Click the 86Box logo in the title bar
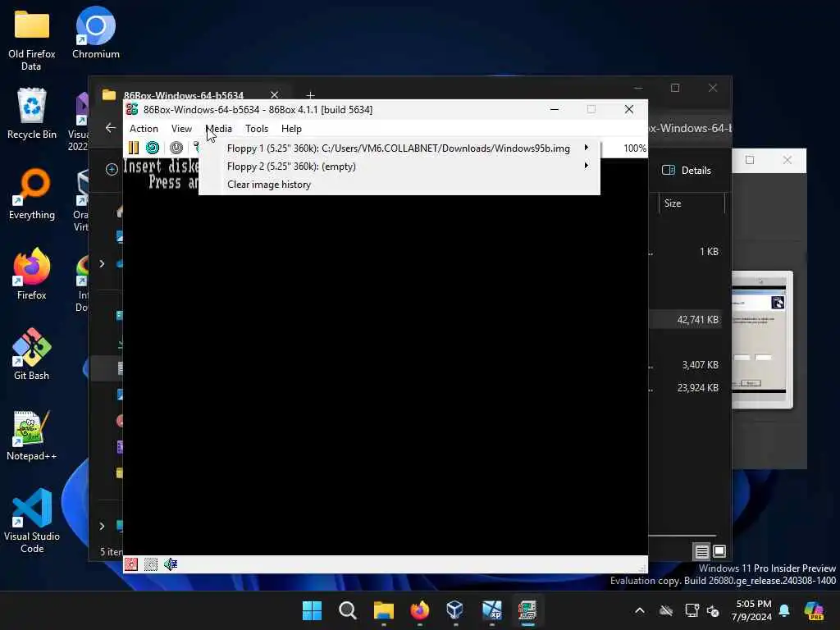840x630 pixels. [132, 109]
